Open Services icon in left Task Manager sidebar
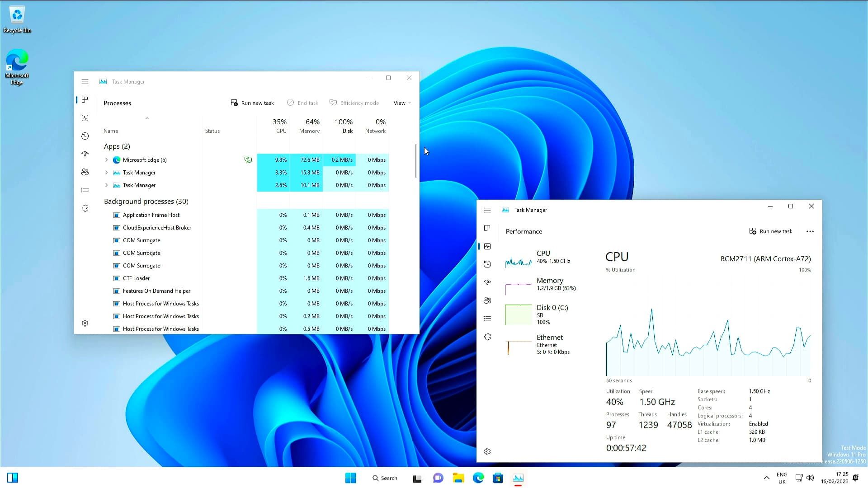The height and width of the screenshot is (488, 868). click(x=85, y=208)
